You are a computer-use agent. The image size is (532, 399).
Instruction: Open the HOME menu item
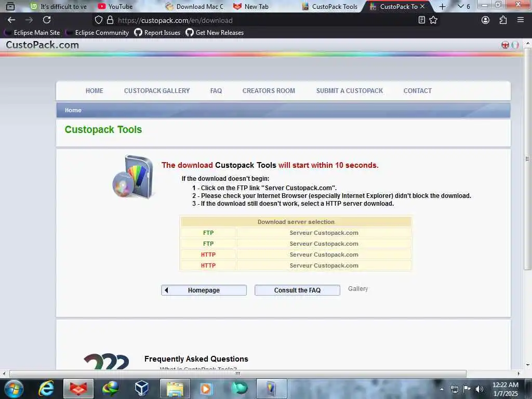[x=95, y=90]
